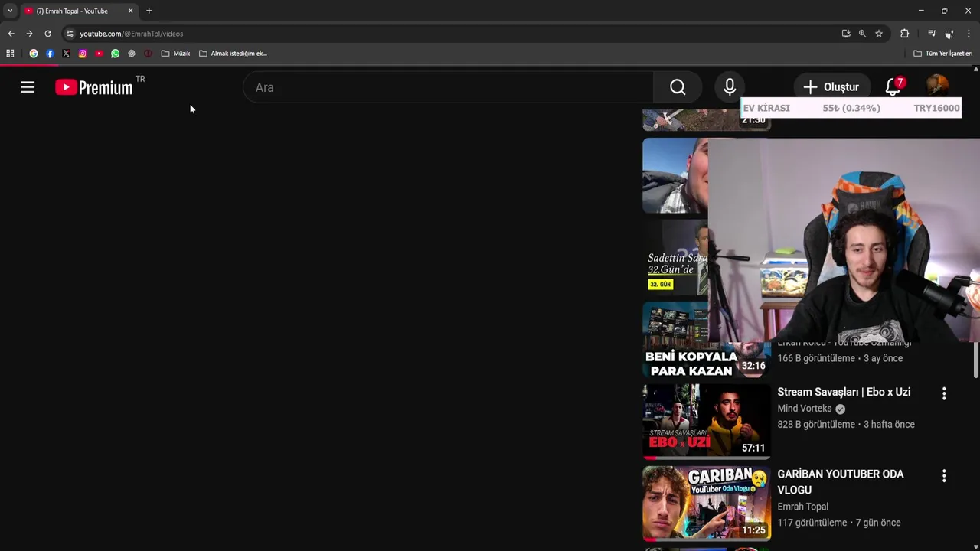
Task: Start voice search with microphone icon
Action: click(x=730, y=87)
